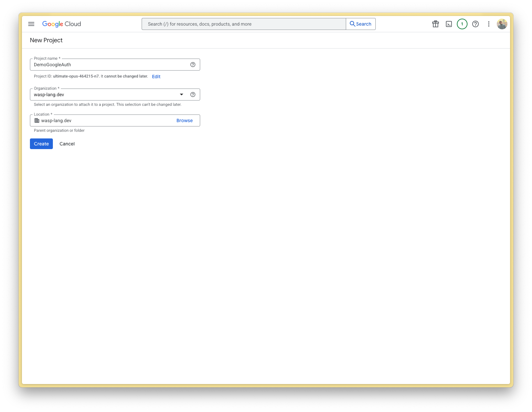Open the free trial gift icon

click(436, 24)
